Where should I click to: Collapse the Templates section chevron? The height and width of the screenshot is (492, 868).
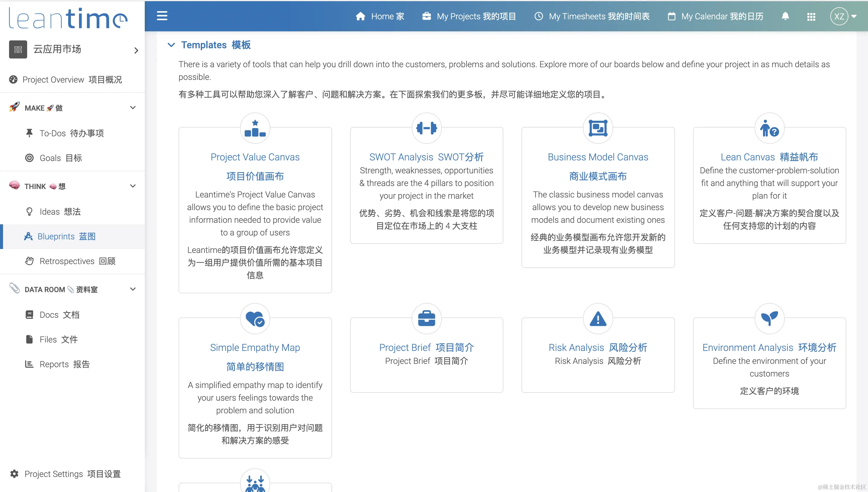coord(171,45)
